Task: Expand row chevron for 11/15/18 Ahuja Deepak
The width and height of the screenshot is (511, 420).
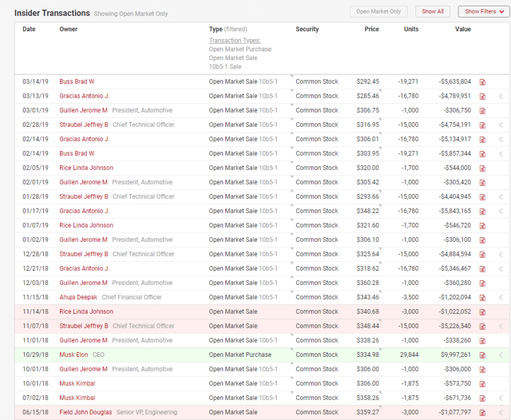Action: pyautogui.click(x=501, y=297)
